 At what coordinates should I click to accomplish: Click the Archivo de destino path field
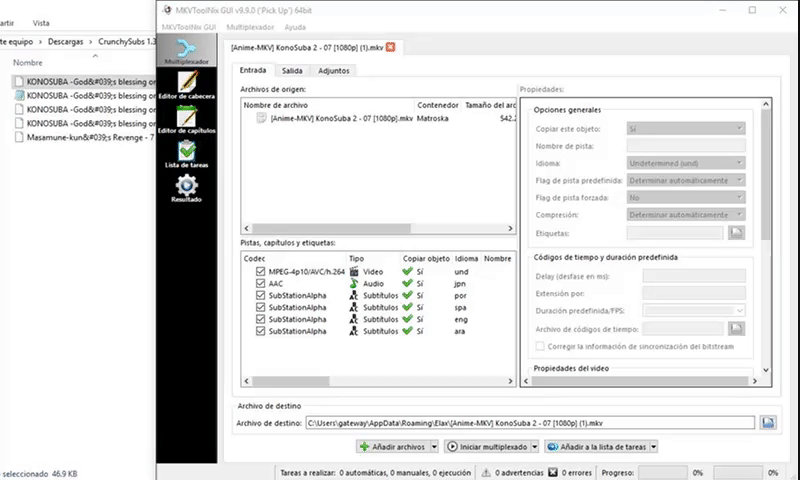click(x=530, y=423)
